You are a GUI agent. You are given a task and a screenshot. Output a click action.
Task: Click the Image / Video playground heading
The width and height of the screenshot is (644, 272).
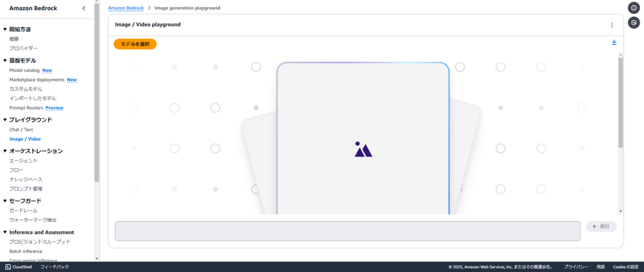click(148, 25)
